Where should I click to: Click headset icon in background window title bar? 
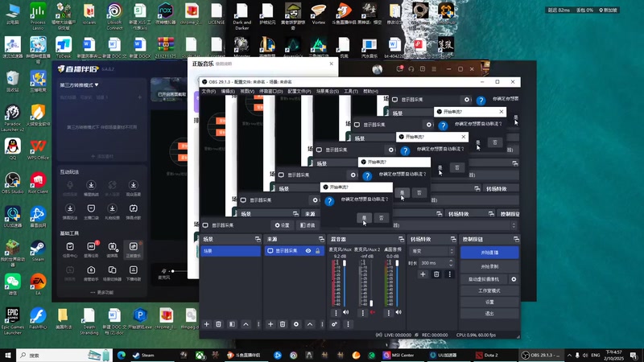pyautogui.click(x=411, y=69)
